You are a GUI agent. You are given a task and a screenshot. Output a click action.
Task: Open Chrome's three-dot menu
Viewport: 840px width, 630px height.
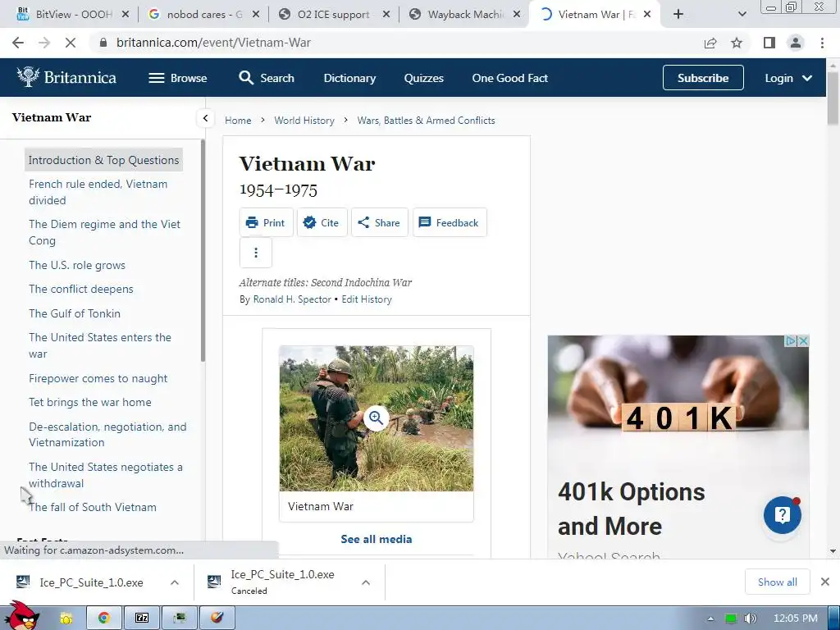pyautogui.click(x=822, y=43)
